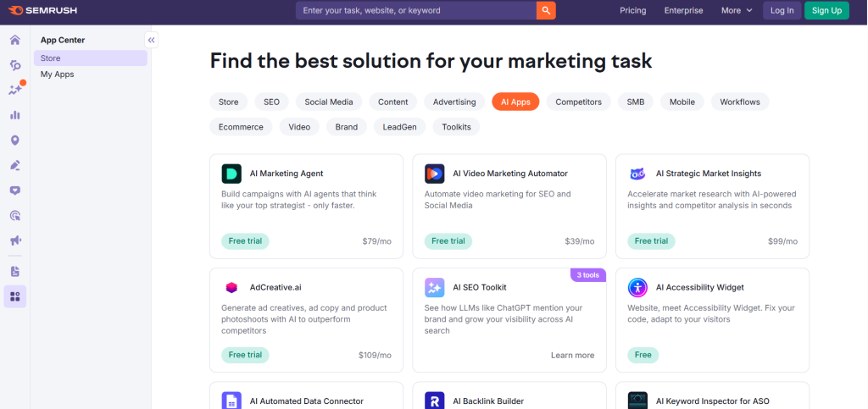The width and height of the screenshot is (868, 409).
Task: Open the AI Marketing Agent app card
Action: click(x=306, y=206)
